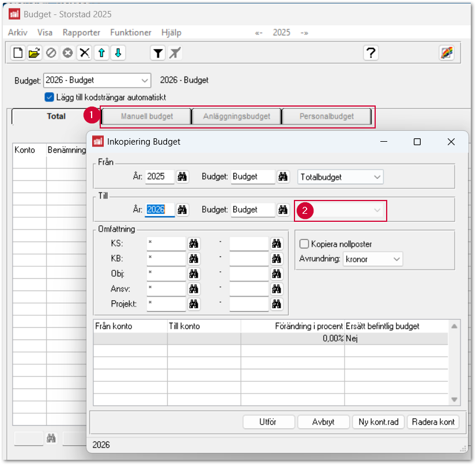Click the up arrow toolbar icon
476x465 pixels.
pos(101,53)
